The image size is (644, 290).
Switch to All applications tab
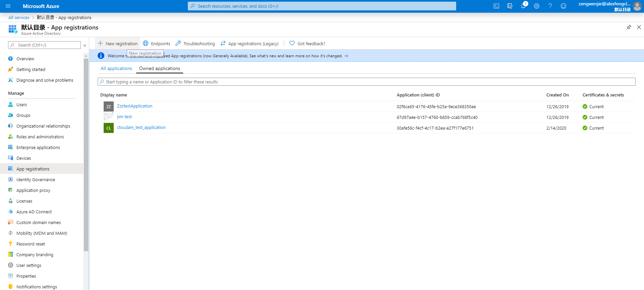tap(116, 68)
